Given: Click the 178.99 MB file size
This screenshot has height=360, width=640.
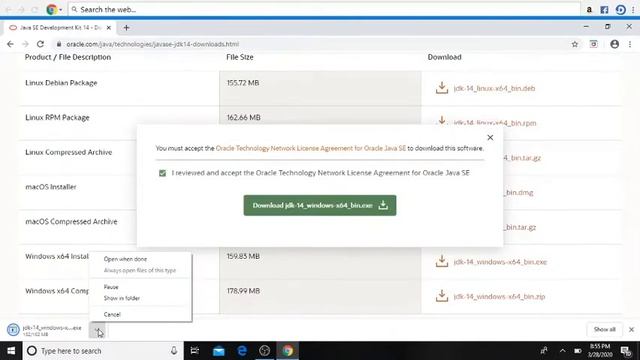Looking at the screenshot, I should pos(243,291).
